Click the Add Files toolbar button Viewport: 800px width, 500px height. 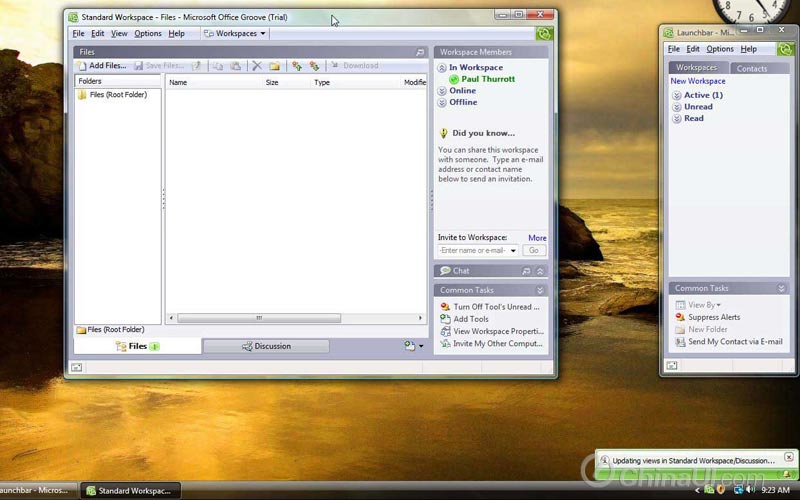pos(102,66)
